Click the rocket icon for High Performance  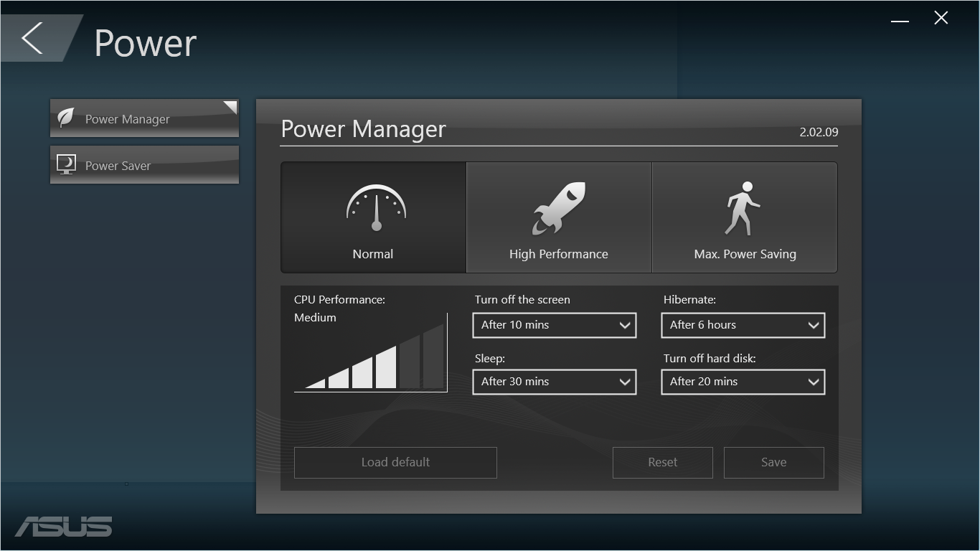pyautogui.click(x=559, y=208)
